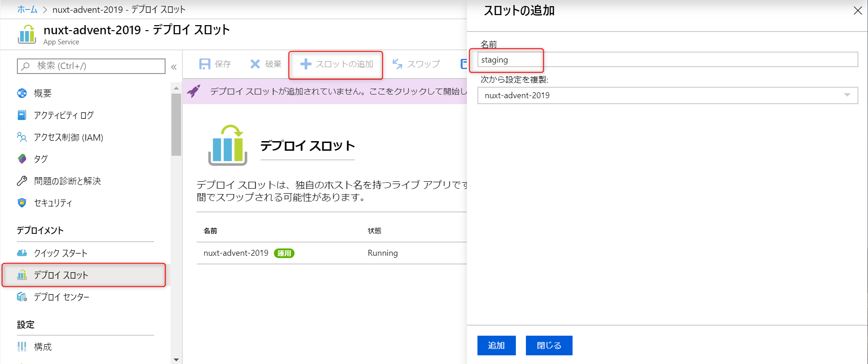This screenshot has height=364, width=868.
Task: Click the App Service icon beside page title
Action: pyautogui.click(x=27, y=34)
